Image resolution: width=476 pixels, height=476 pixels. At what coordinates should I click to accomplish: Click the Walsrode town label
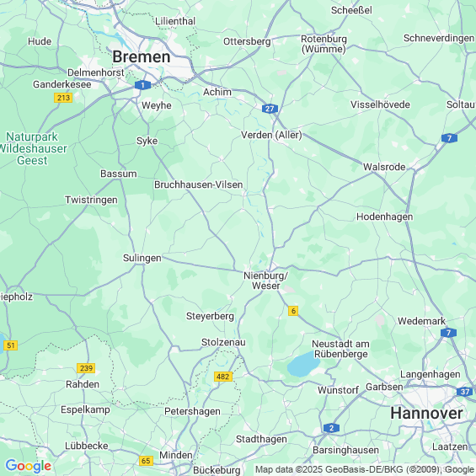384,167
